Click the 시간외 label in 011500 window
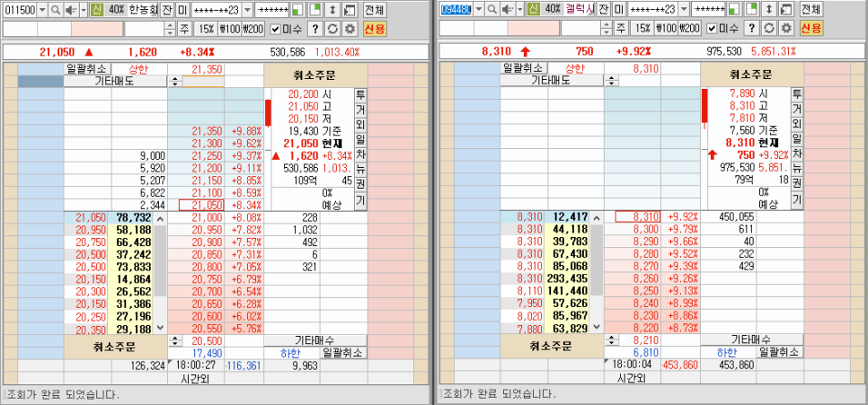 (196, 378)
